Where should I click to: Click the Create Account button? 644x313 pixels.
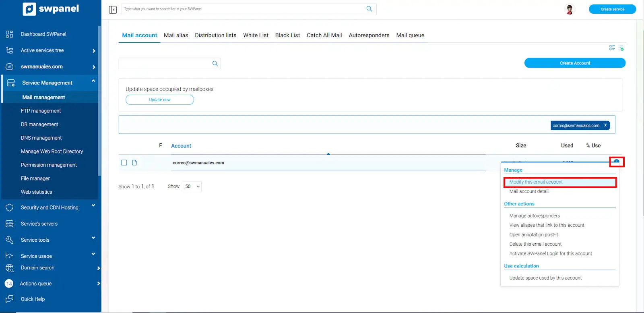575,63
